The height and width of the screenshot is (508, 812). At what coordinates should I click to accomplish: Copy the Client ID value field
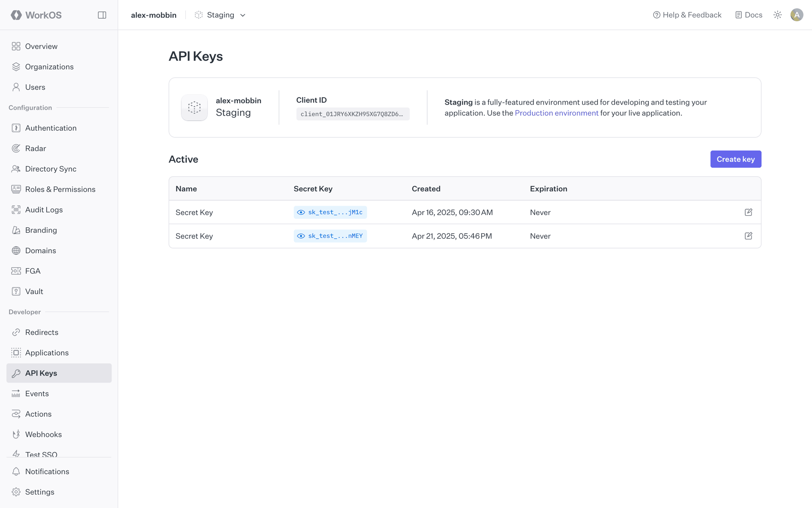pos(353,114)
